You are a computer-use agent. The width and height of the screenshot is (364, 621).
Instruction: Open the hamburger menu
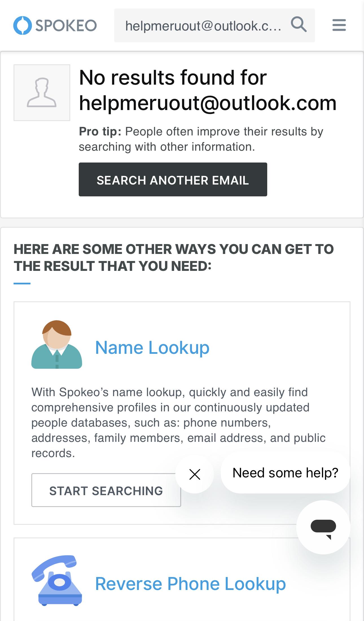(x=339, y=25)
